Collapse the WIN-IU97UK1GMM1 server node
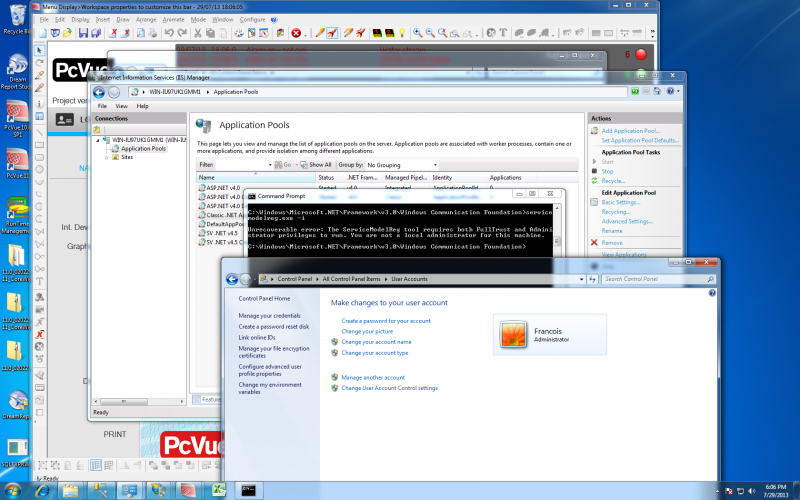The width and height of the screenshot is (800, 500). tap(98, 140)
